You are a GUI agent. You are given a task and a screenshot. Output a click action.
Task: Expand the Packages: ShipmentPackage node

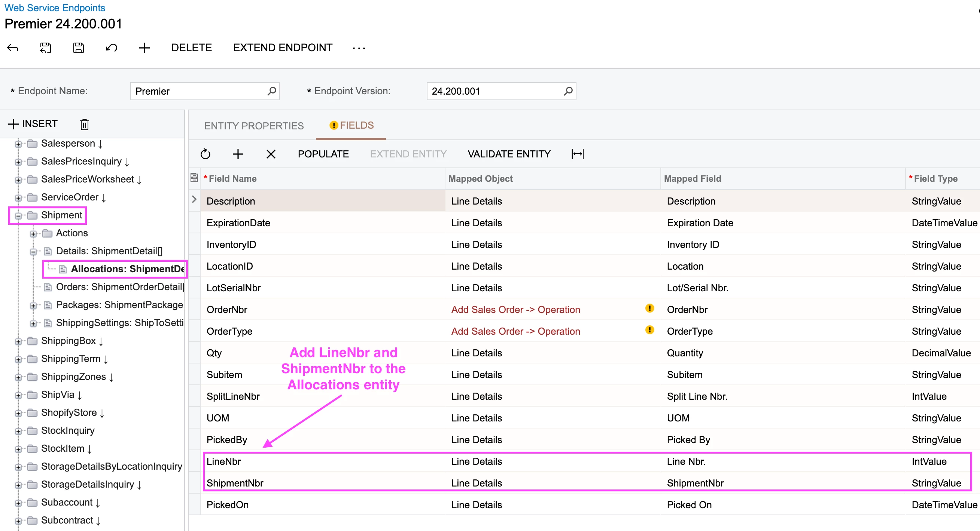click(33, 306)
